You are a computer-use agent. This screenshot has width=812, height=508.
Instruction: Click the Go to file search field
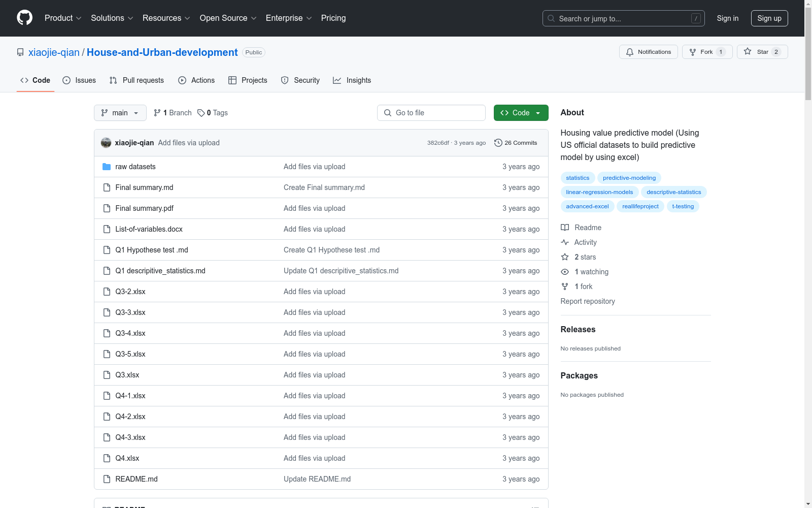(x=431, y=113)
